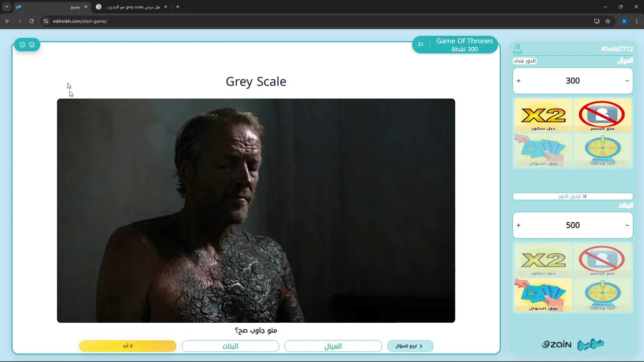Image resolution: width=644 pixels, height=362 pixels.
Task: Use البنات team's منع الخصم card
Action: click(602, 260)
